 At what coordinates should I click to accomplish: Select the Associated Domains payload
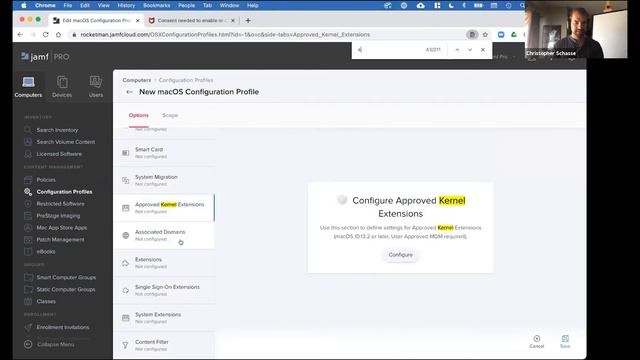point(164,235)
